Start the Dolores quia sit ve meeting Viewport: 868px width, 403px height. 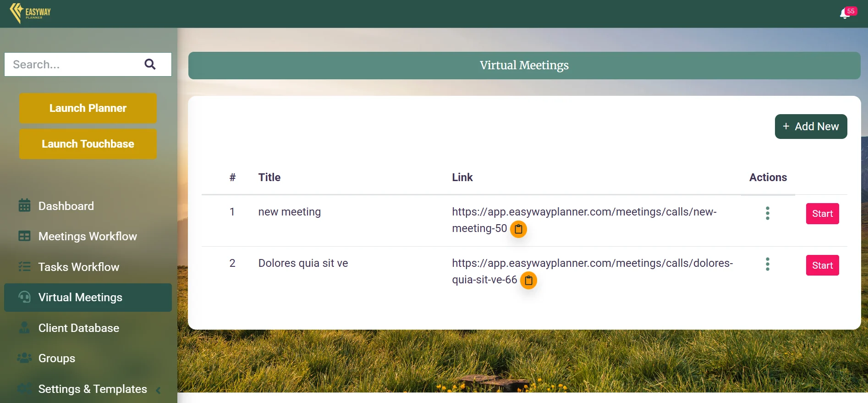(822, 265)
